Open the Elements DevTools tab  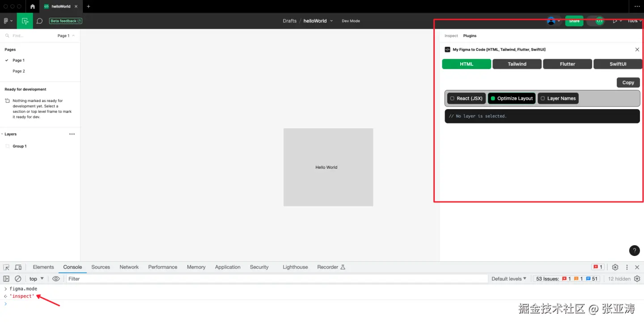pos(43,267)
